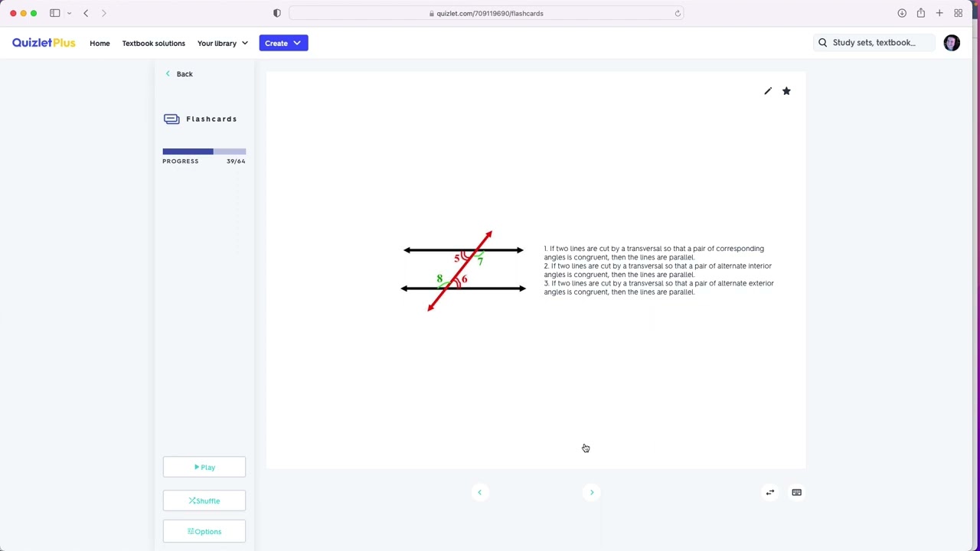
Task: Edit this card with the pencil icon
Action: tap(768, 91)
